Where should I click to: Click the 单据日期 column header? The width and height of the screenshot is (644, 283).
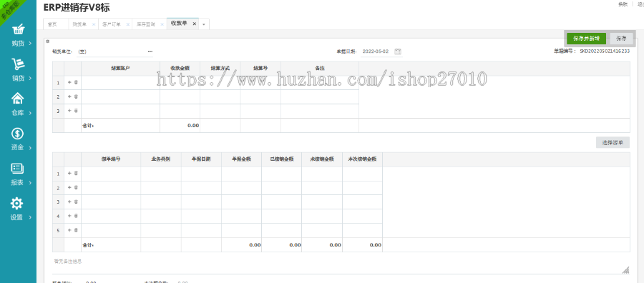(201, 159)
